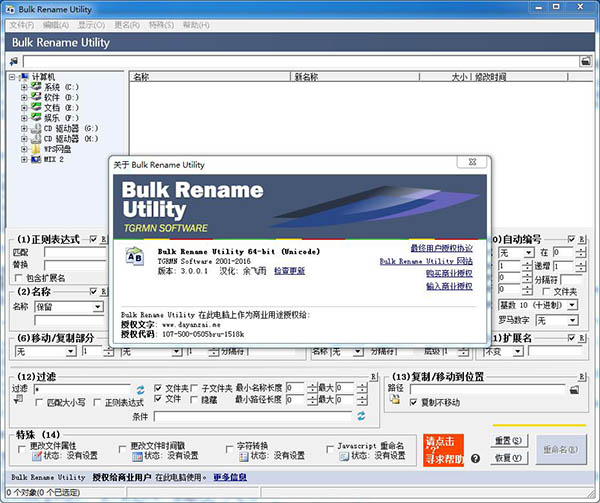The width and height of the screenshot is (600, 503).
Task: Expand the 系统 (C:) tree node
Action: (x=24, y=87)
